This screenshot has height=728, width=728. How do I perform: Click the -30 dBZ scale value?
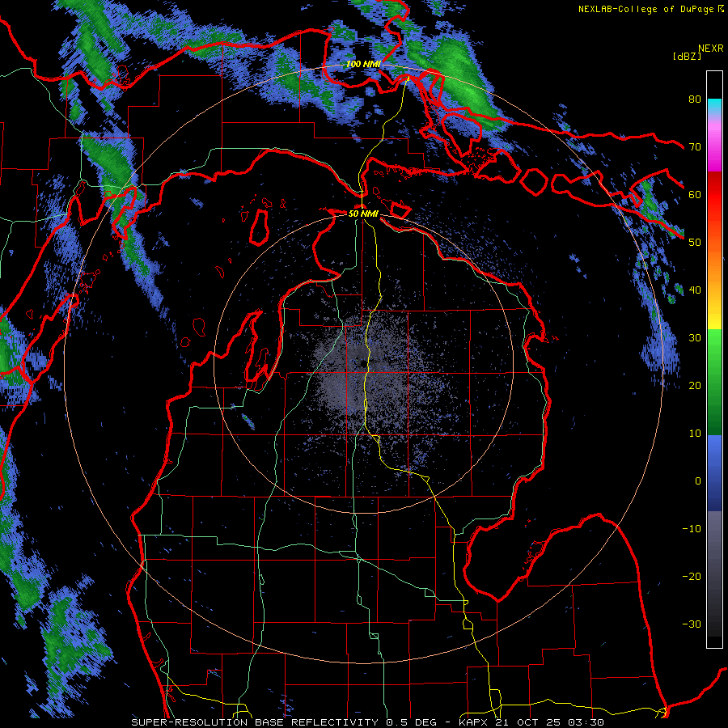pyautogui.click(x=692, y=624)
